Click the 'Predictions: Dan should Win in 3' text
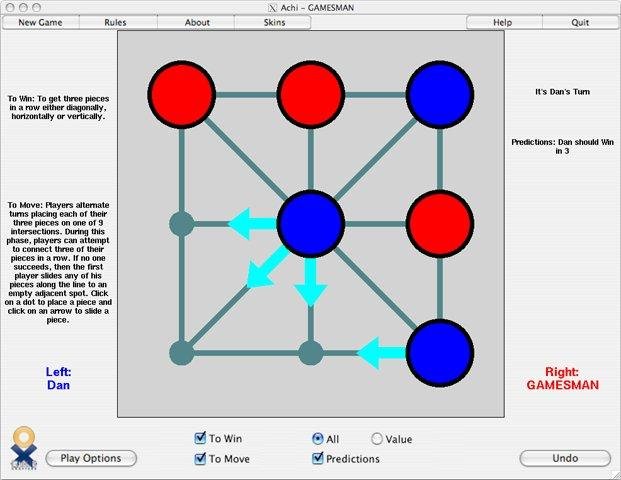 coord(562,147)
